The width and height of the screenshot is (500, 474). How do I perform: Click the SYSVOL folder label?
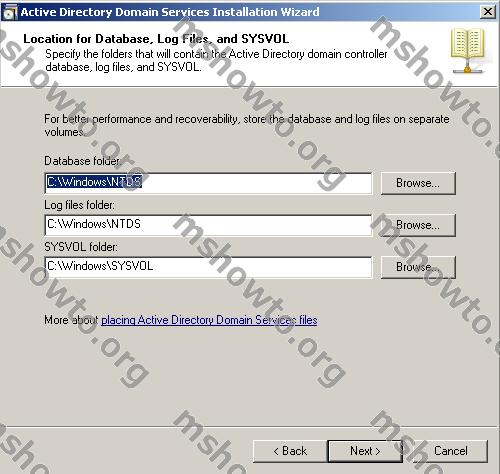coord(81,247)
